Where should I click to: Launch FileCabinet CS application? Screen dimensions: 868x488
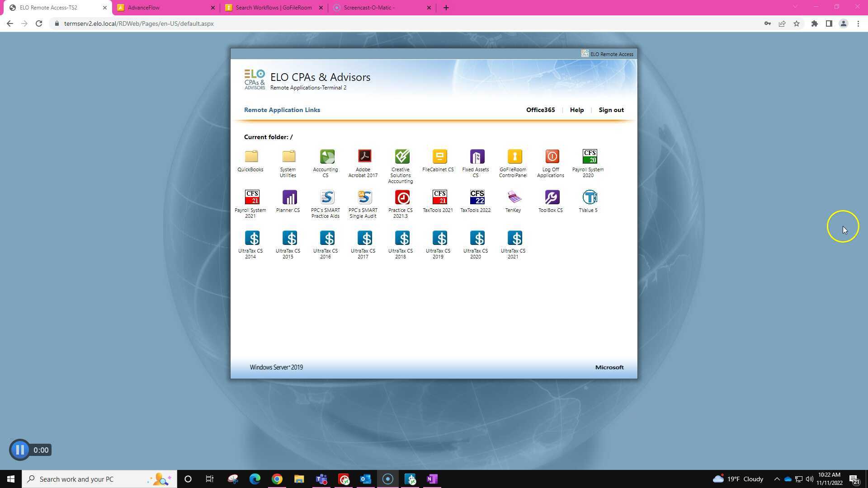point(439,157)
